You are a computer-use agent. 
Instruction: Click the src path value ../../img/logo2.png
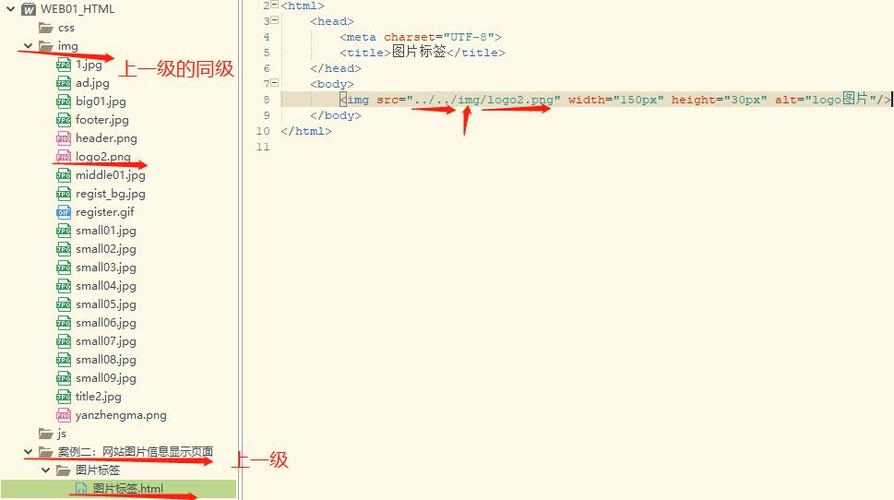click(x=483, y=100)
